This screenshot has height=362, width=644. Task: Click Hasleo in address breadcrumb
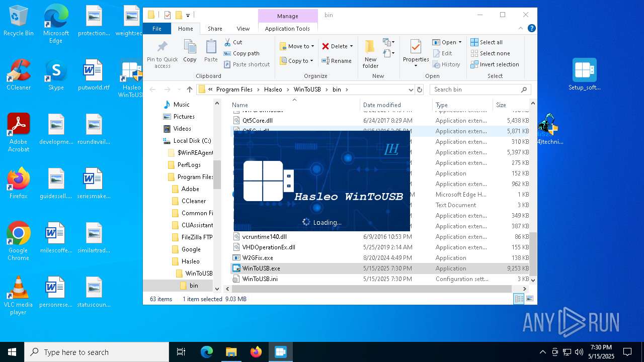(x=273, y=89)
